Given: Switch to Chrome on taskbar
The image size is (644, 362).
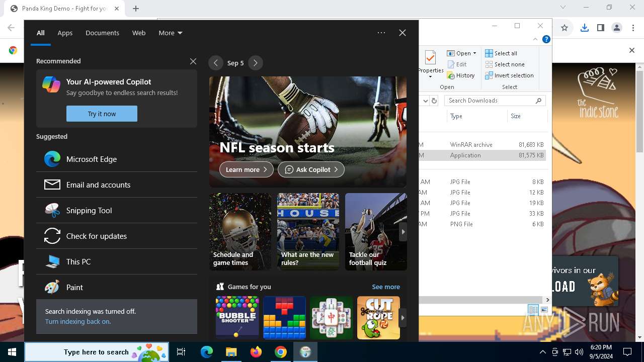Looking at the screenshot, I should pos(280,352).
